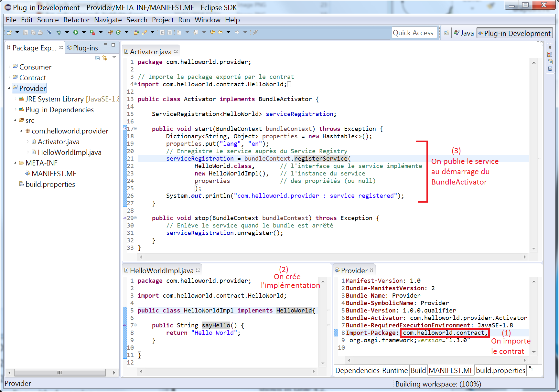Viewport: 559px width, 392px height.
Task: Toggle code folding at line 17 start method
Action: pos(135,129)
